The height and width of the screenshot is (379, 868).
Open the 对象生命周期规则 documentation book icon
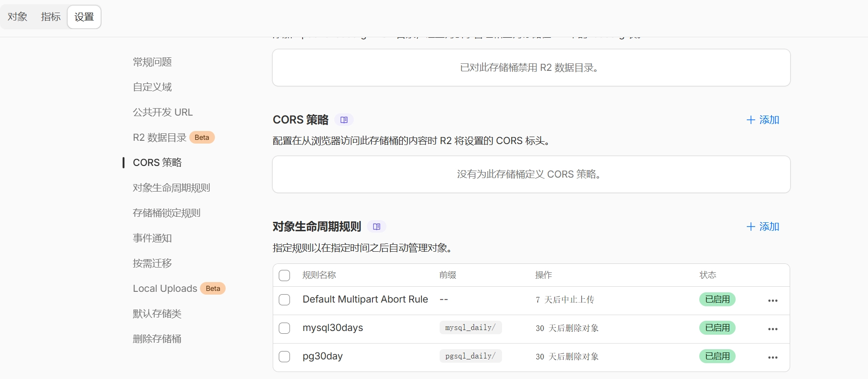377,227
